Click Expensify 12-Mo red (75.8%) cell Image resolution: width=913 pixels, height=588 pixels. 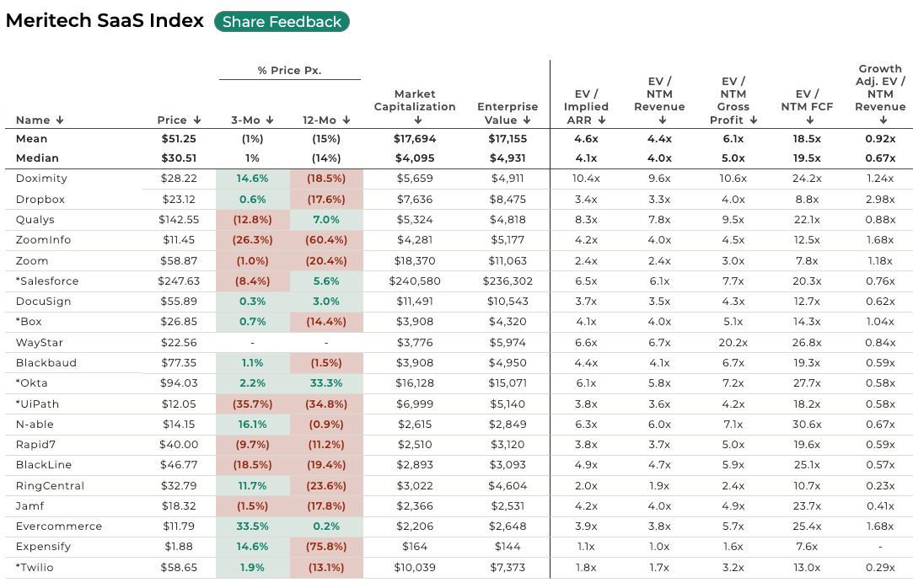click(x=326, y=547)
